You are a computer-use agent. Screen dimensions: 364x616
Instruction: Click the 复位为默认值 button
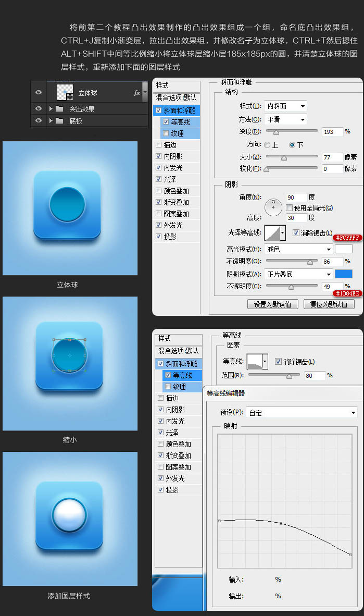click(x=329, y=304)
